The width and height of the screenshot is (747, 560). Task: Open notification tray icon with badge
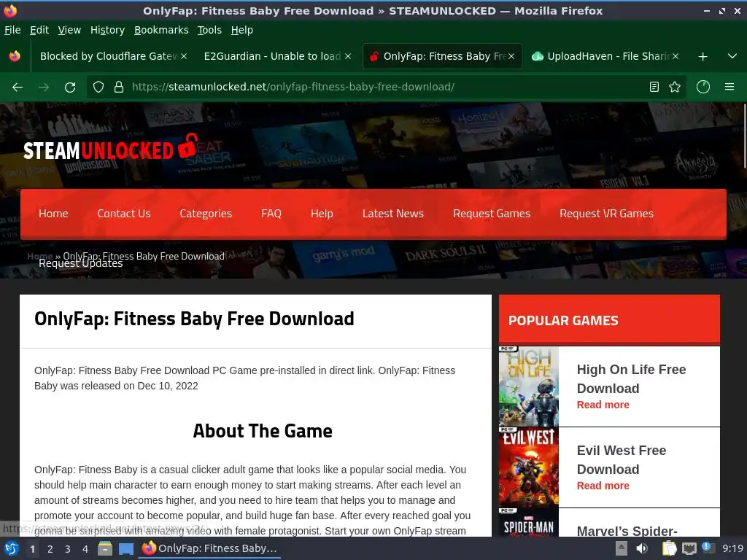(708, 548)
